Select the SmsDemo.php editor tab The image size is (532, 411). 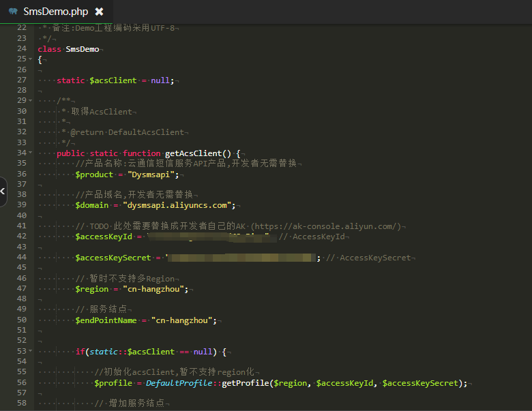point(55,12)
